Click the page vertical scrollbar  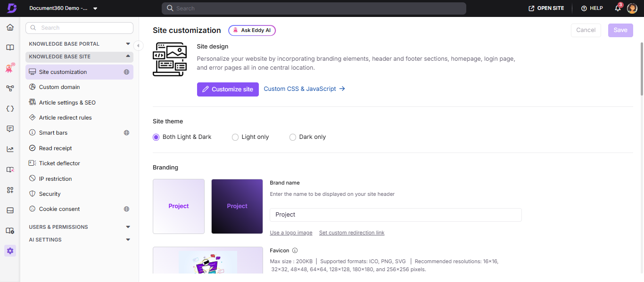point(641,68)
